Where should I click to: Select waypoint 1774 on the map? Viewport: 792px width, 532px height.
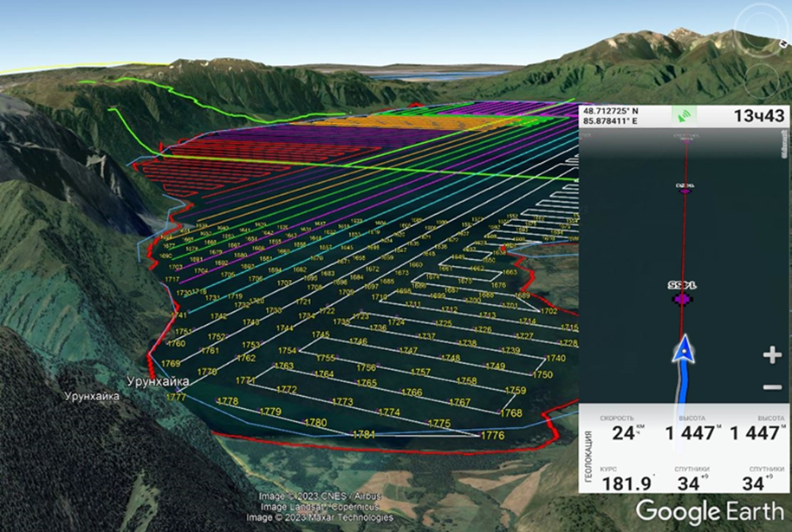389,412
